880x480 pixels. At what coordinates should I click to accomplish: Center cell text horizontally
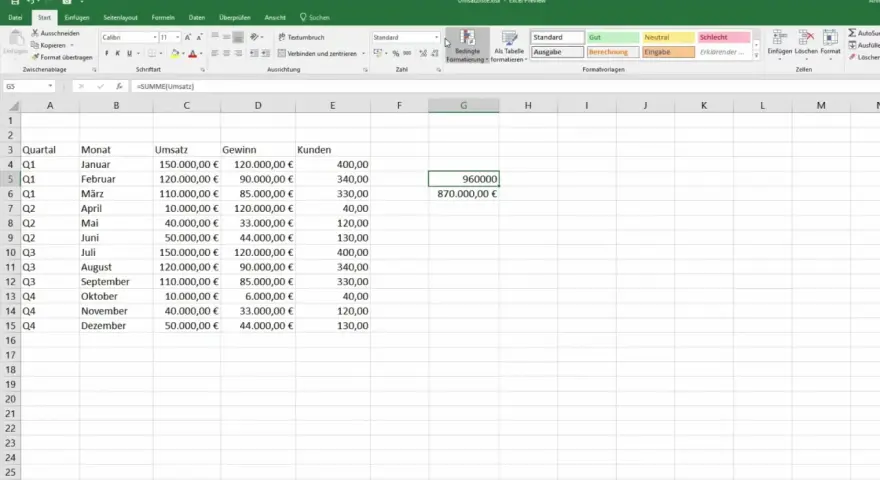click(226, 53)
